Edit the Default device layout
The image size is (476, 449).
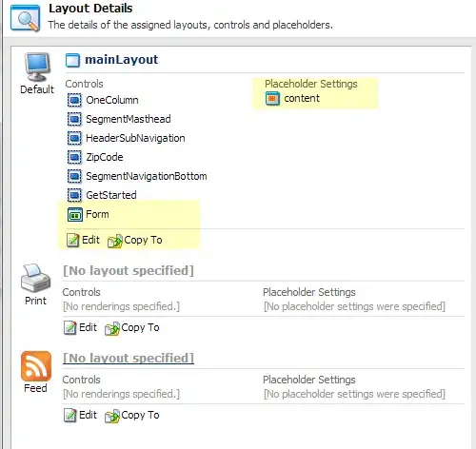(83, 240)
